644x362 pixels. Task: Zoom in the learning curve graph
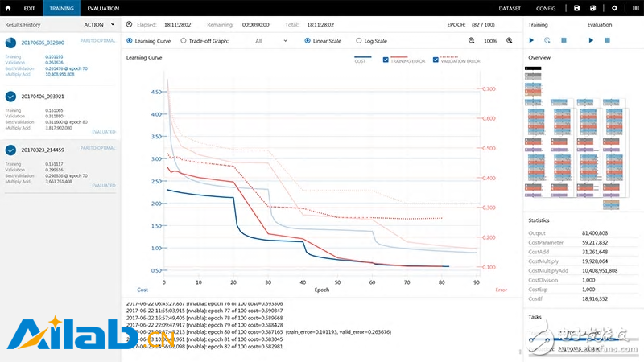coord(510,40)
